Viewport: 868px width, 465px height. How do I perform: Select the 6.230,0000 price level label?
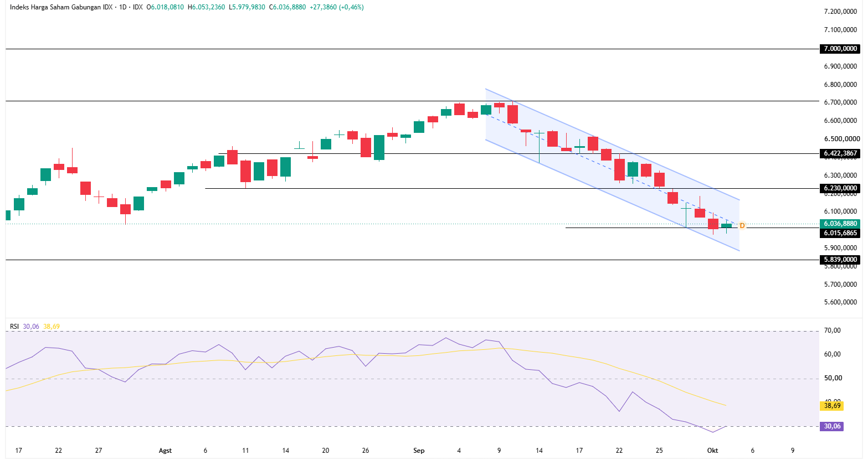point(840,188)
